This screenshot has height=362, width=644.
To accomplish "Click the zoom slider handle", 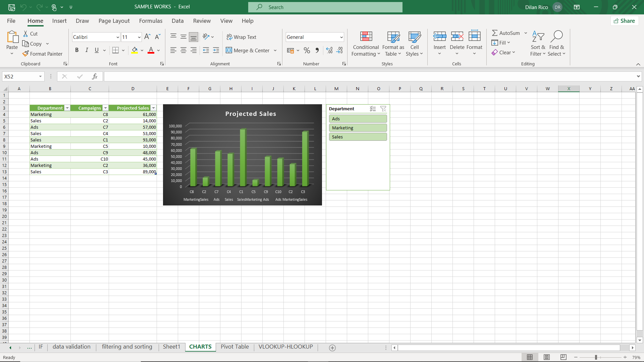I will pyautogui.click(x=596, y=357).
